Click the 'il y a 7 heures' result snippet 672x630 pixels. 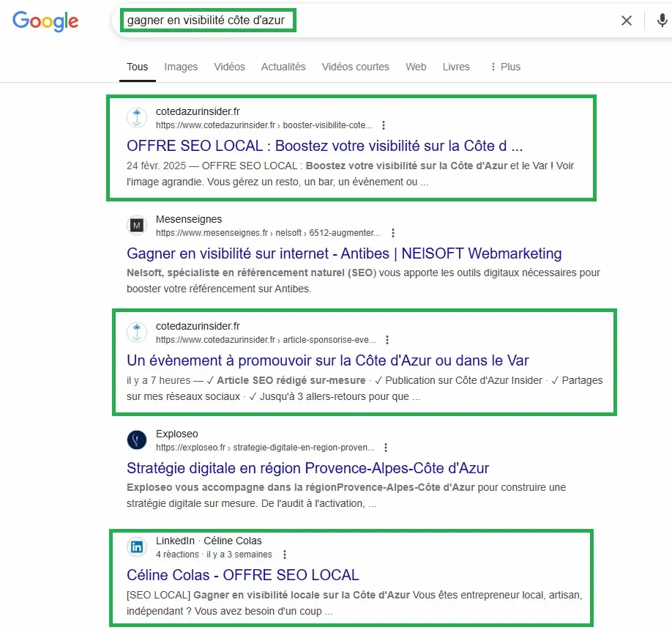[365, 388]
